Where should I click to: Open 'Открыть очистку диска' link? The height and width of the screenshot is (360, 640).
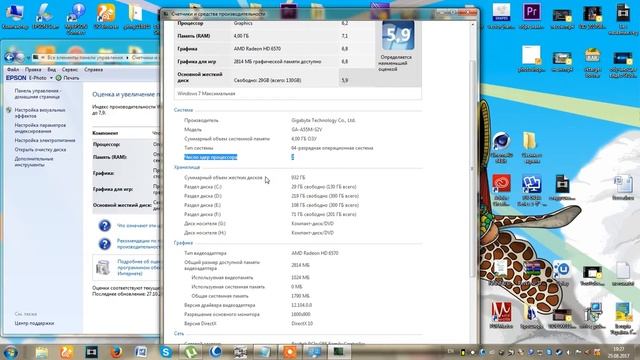[40, 149]
